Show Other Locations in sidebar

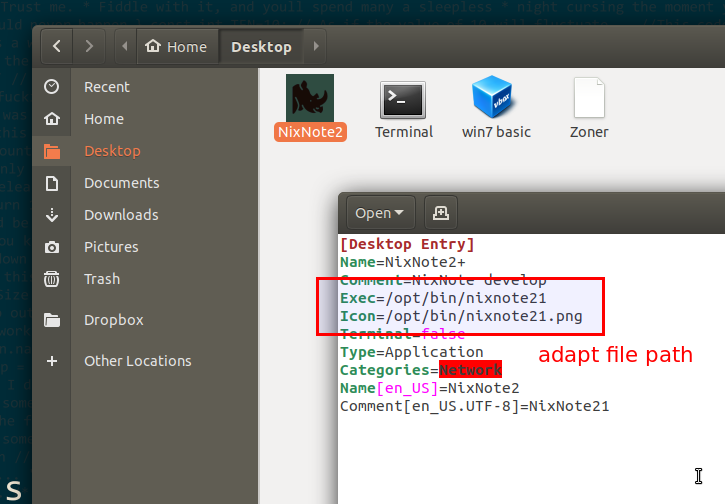137,361
